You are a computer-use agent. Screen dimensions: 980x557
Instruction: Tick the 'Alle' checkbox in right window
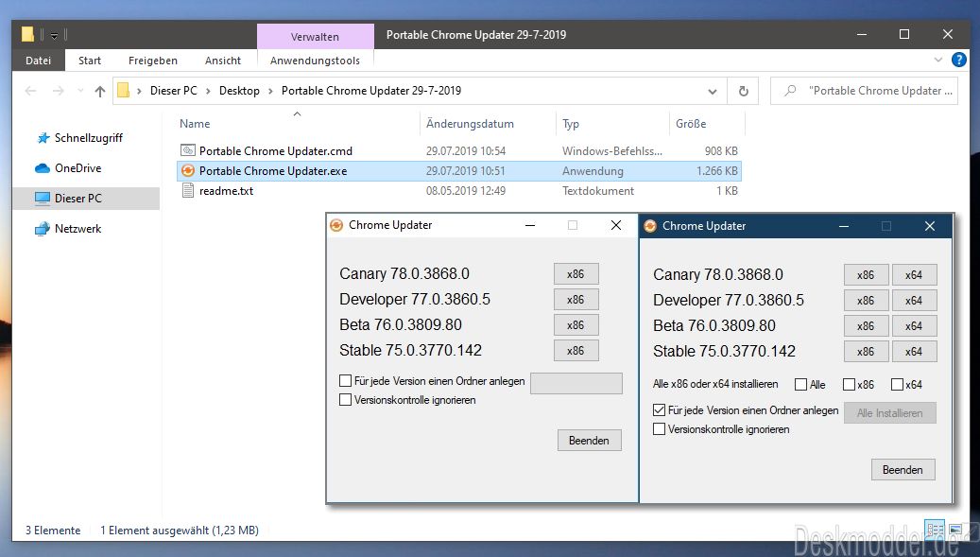[800, 385]
